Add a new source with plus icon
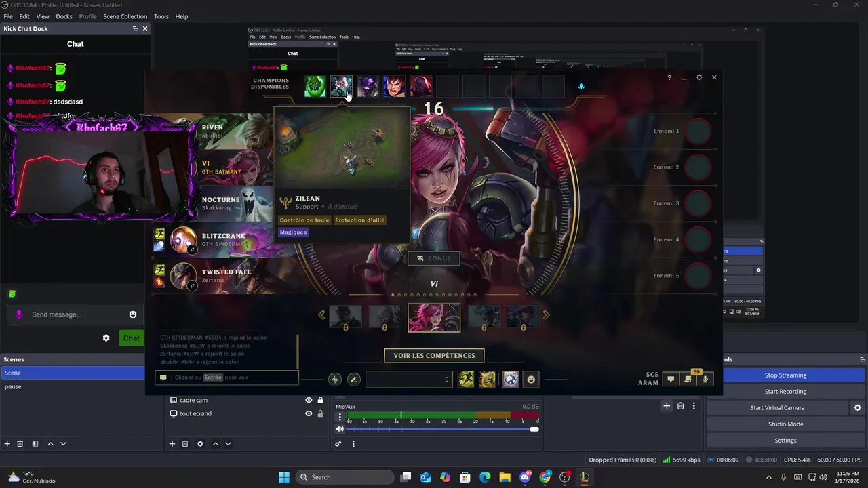The height and width of the screenshot is (488, 868). pyautogui.click(x=172, y=443)
